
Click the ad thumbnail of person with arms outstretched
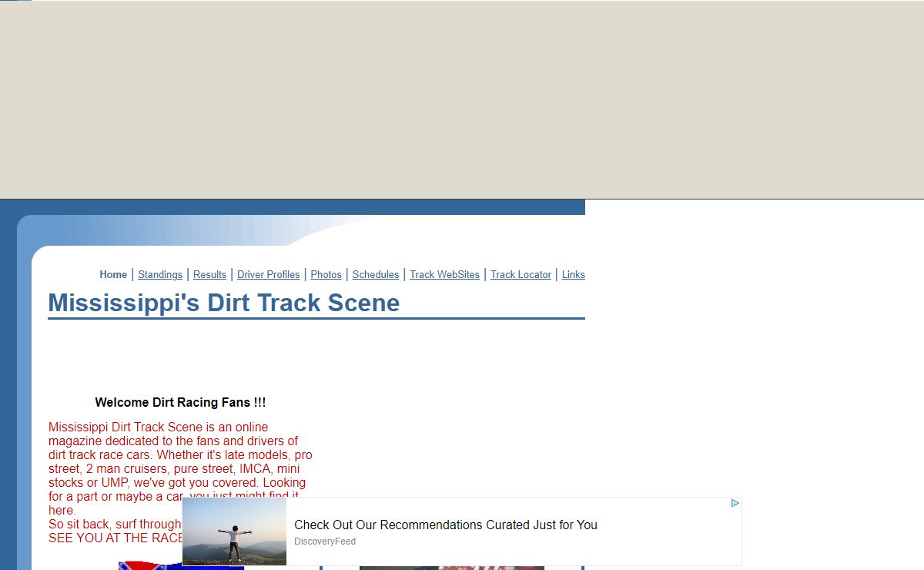point(234,531)
